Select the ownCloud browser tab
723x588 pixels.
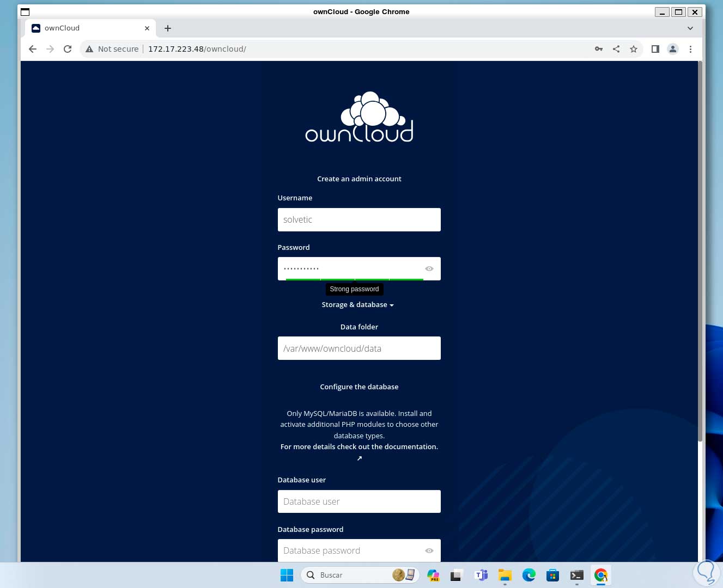click(90, 28)
